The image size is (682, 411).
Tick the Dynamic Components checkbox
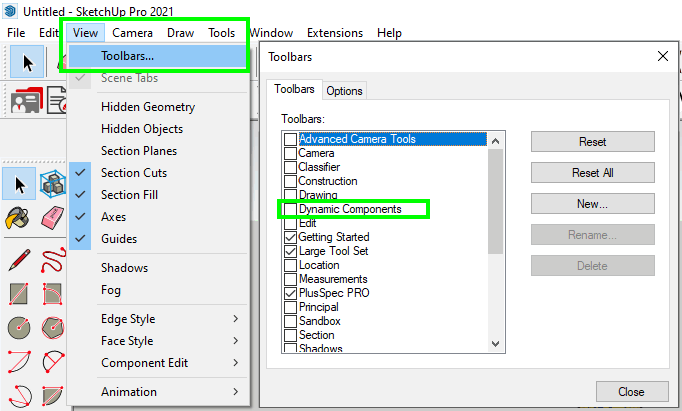pyautogui.click(x=290, y=209)
